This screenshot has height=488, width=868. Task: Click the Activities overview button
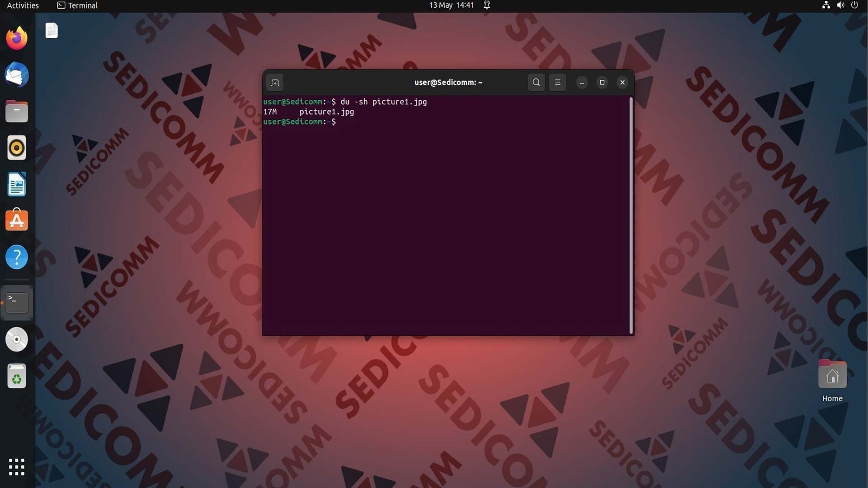click(x=23, y=5)
